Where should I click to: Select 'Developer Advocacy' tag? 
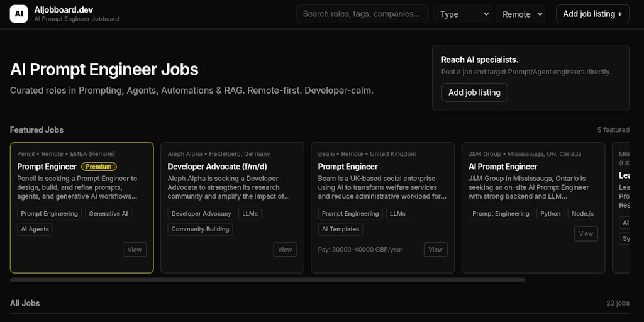201,214
